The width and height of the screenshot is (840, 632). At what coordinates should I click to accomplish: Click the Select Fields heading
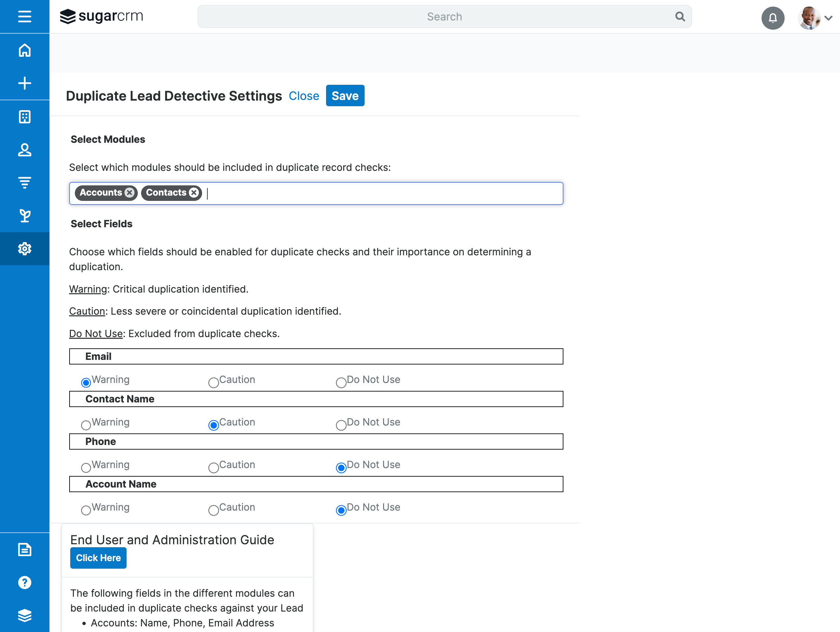click(x=102, y=224)
